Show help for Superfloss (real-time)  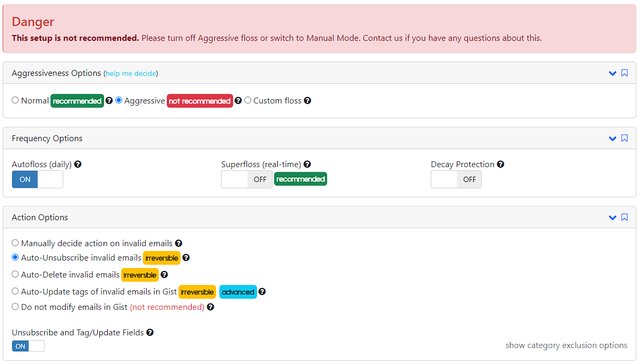point(307,164)
